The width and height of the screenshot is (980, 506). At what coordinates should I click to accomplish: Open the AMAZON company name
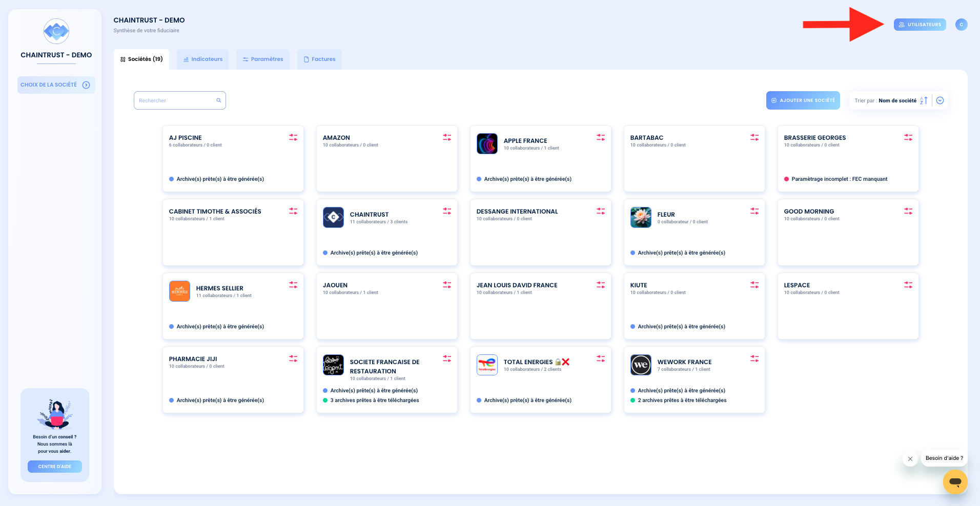(x=336, y=138)
